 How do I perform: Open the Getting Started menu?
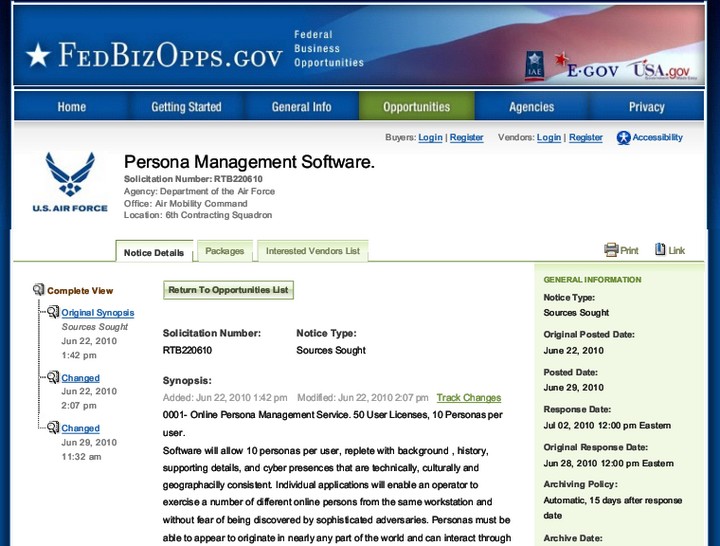click(186, 107)
